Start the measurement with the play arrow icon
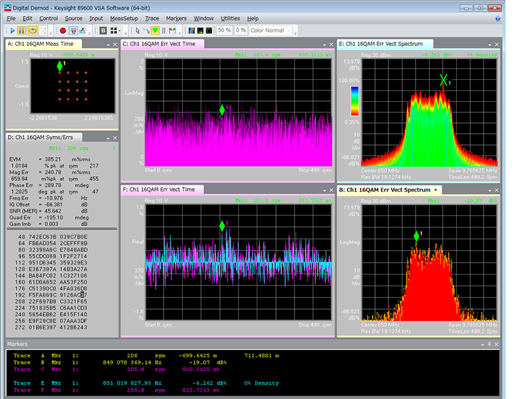Screen dimensions: 532x399 tap(12, 31)
